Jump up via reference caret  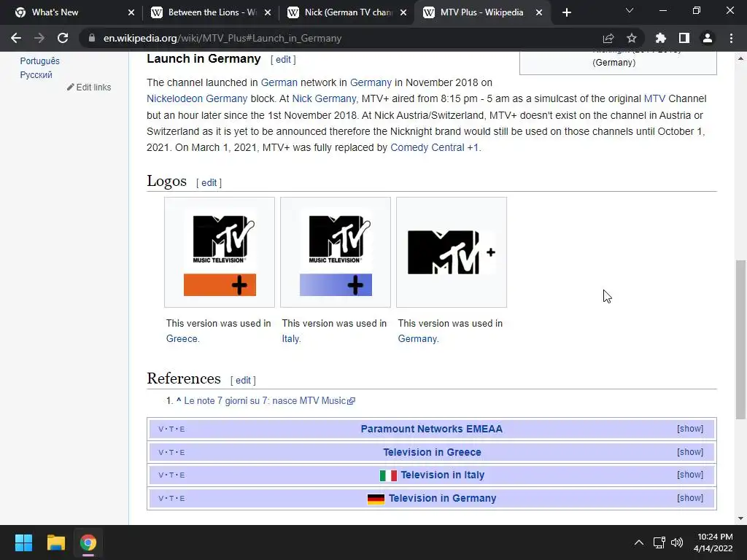coord(179,400)
